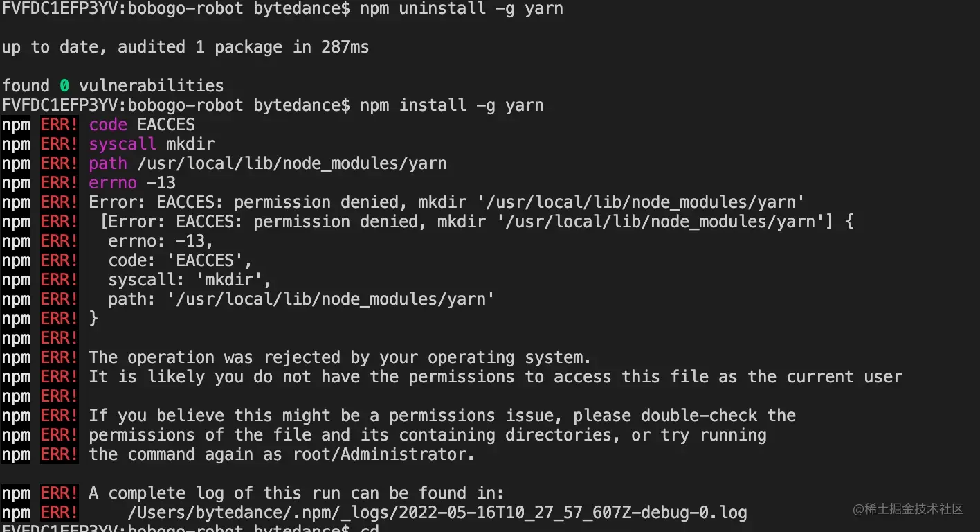The width and height of the screenshot is (980, 532).
Task: Click the closing curly brace of error object
Action: (94, 319)
